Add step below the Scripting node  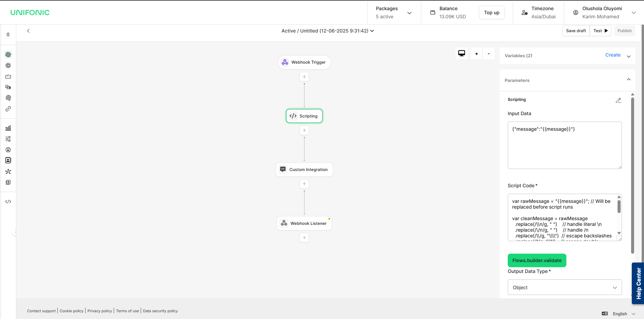click(x=304, y=130)
